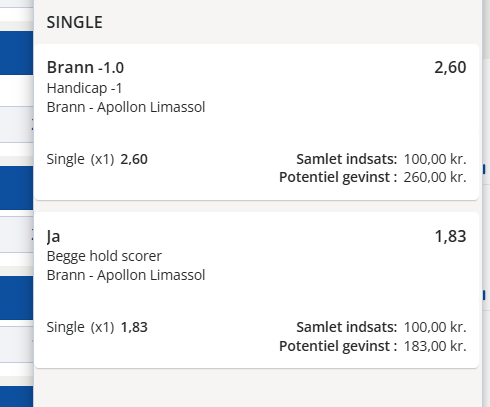The height and width of the screenshot is (407, 490).
Task: Click the Single (x1) 1,83 summary
Action: click(97, 327)
